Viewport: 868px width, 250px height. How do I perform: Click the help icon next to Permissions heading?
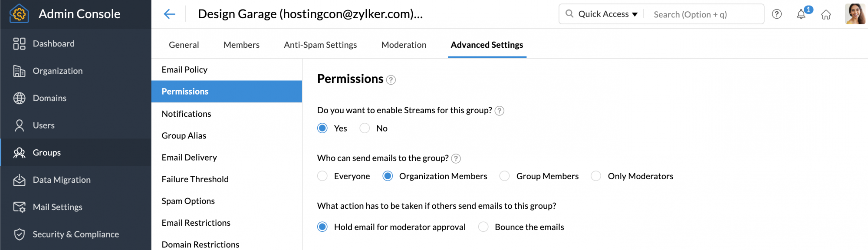391,80
